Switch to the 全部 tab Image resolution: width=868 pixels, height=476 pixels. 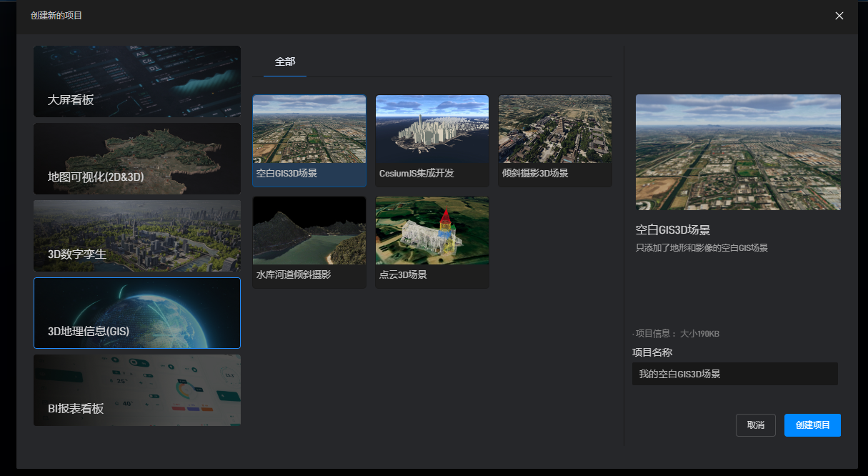285,62
